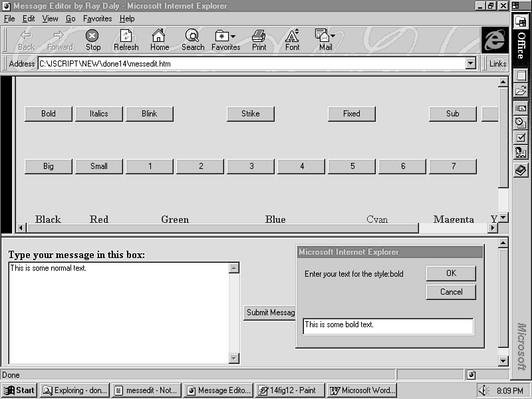The image size is (532, 399).
Task: Click the new document icon on the Office bar
Action: click(521, 75)
